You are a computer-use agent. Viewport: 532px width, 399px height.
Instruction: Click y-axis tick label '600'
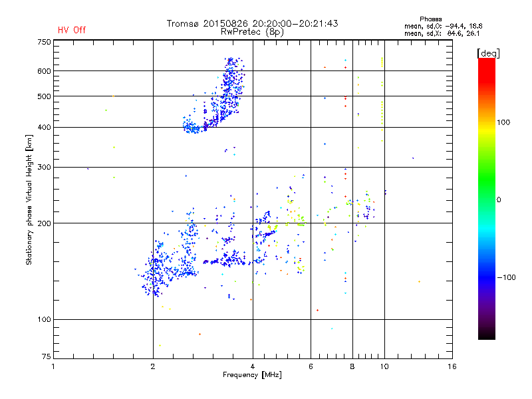tap(44, 71)
